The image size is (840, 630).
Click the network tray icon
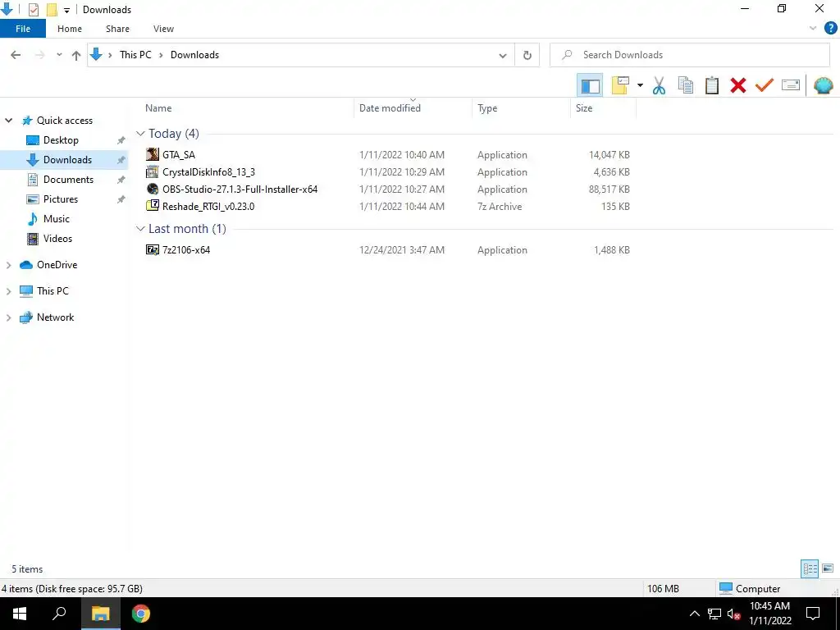[x=714, y=614]
